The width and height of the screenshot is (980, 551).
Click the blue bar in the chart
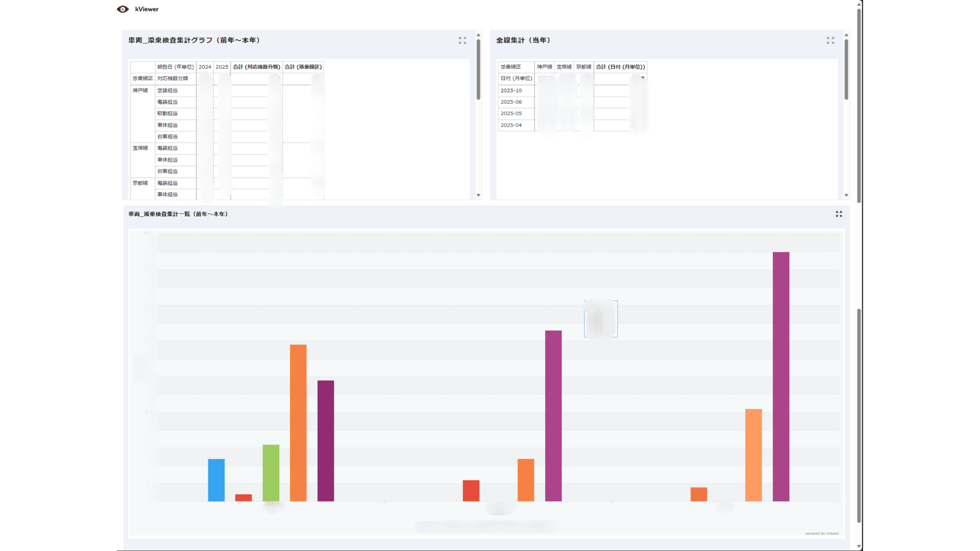[x=216, y=480]
